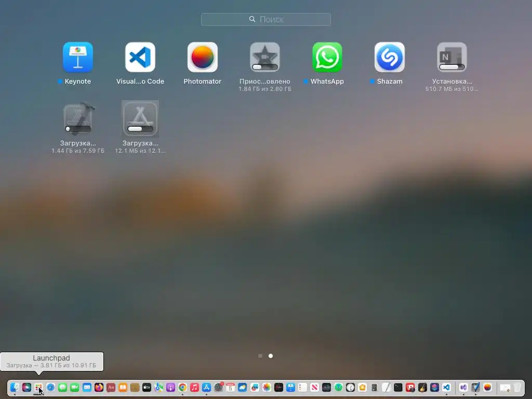Launch Calculator from the Dock
532x399 pixels.
pos(374,387)
